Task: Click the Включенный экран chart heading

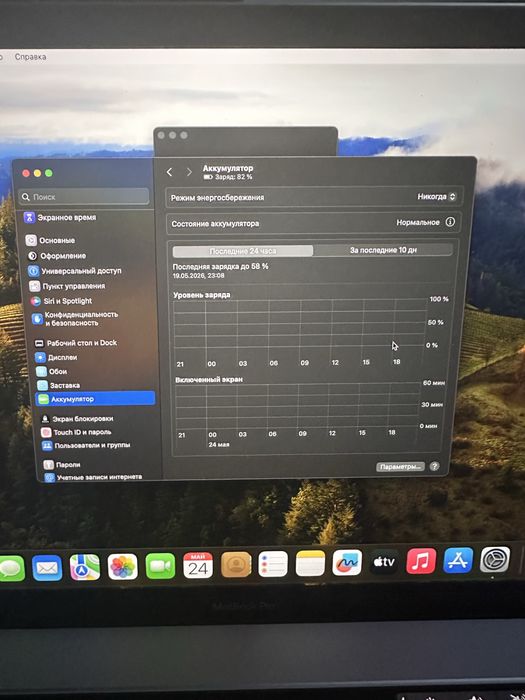Action: 209,379
